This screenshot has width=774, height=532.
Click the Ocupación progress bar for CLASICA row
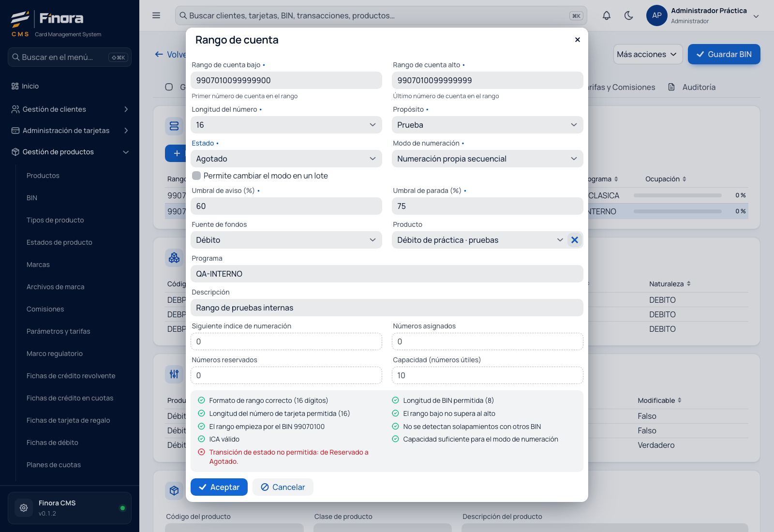(678, 195)
